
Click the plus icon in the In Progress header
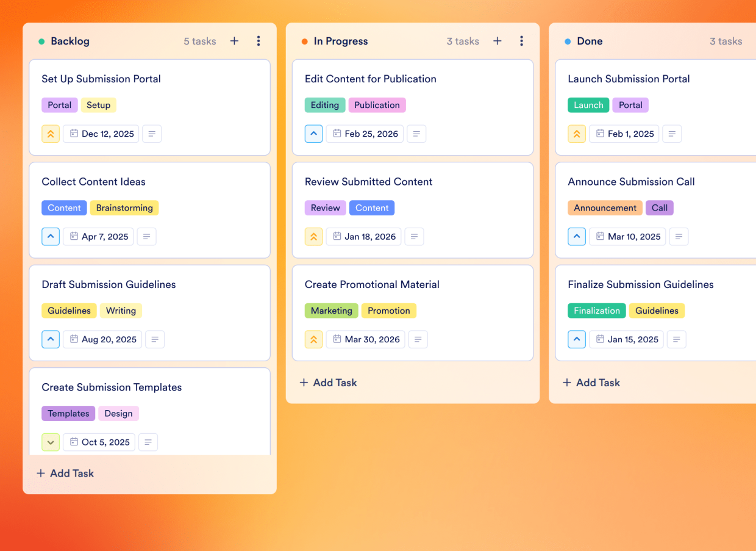point(497,41)
